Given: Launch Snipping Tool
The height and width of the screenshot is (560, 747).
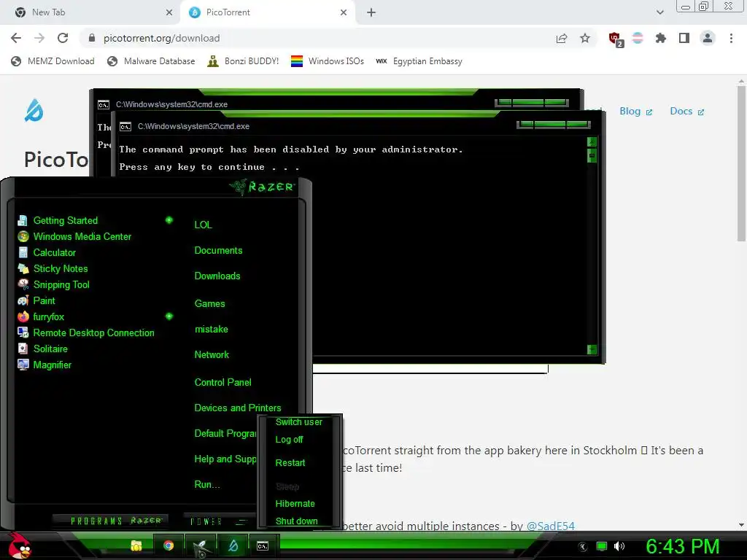Looking at the screenshot, I should pyautogui.click(x=53, y=285).
